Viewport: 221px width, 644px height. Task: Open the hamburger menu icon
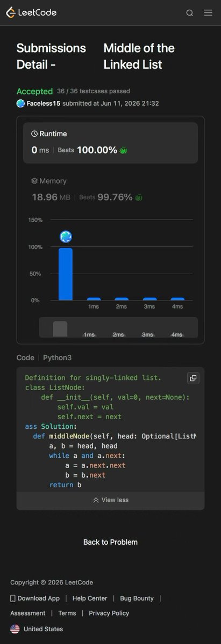(x=208, y=13)
